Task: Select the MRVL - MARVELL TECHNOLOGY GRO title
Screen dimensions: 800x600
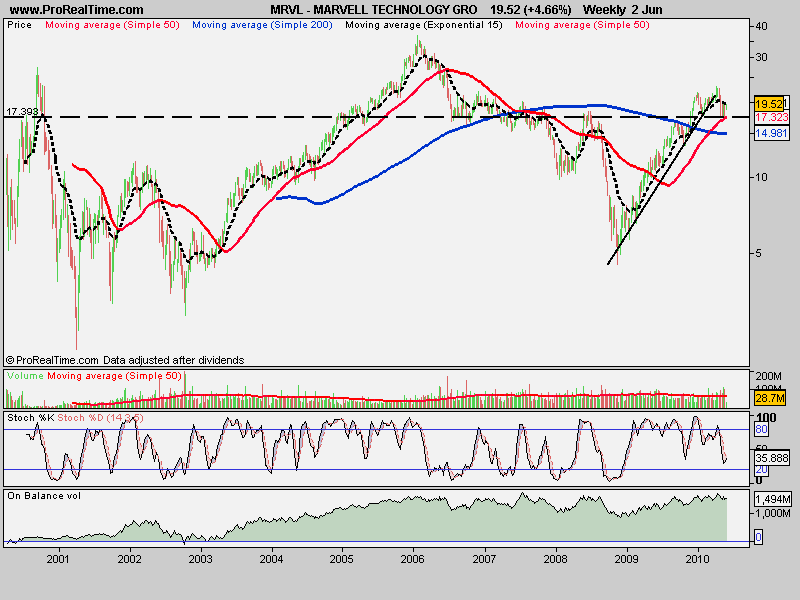Action: coord(374,10)
